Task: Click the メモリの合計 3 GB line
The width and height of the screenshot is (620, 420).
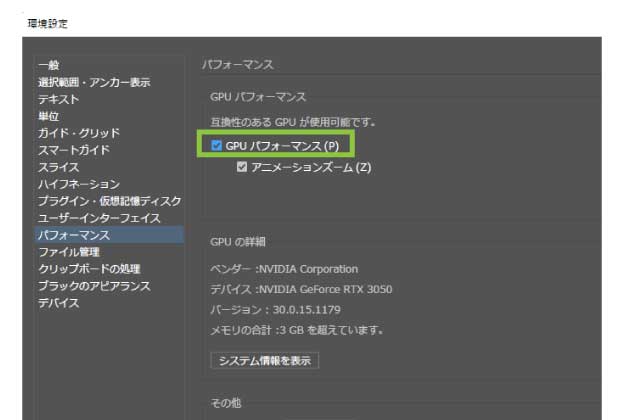Action: [297, 329]
